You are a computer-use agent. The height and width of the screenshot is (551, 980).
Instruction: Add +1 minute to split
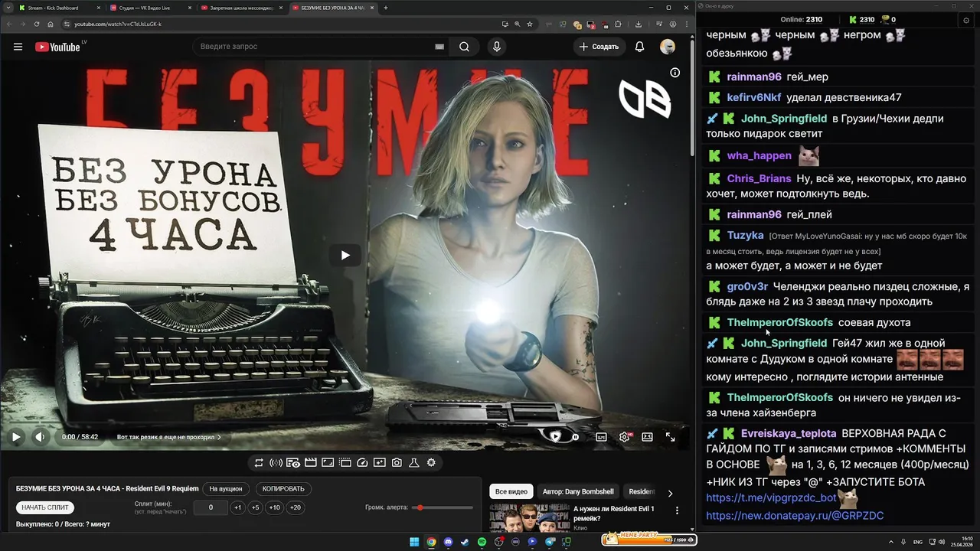click(237, 507)
